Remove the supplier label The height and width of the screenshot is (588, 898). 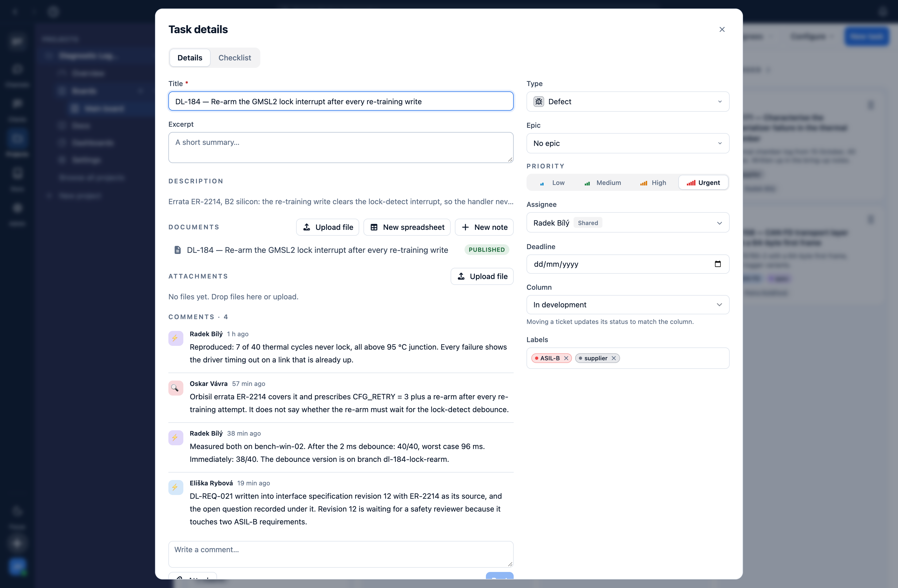(x=614, y=358)
